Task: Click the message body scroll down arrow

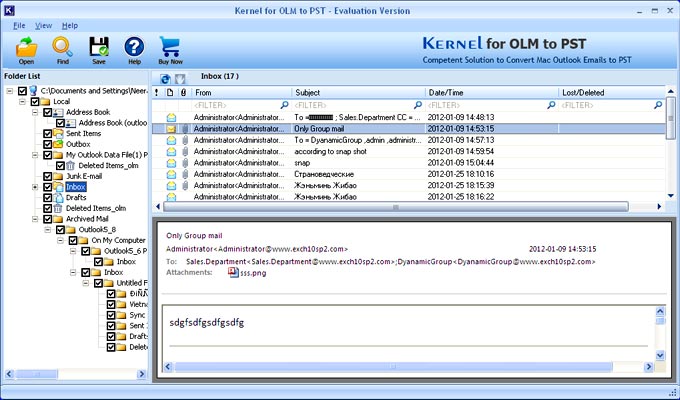Action: click(x=660, y=355)
